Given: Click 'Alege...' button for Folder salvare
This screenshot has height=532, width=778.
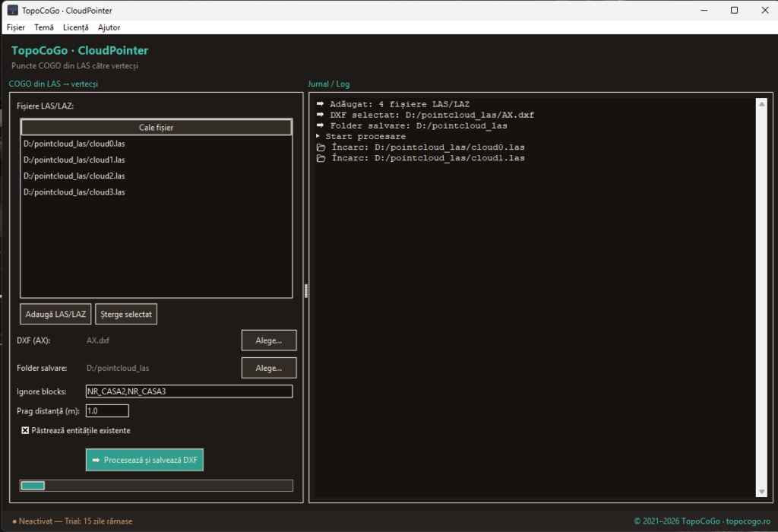Looking at the screenshot, I should (269, 369).
